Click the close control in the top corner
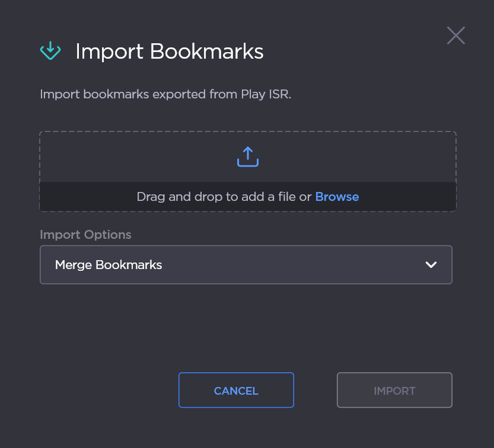 click(x=455, y=36)
